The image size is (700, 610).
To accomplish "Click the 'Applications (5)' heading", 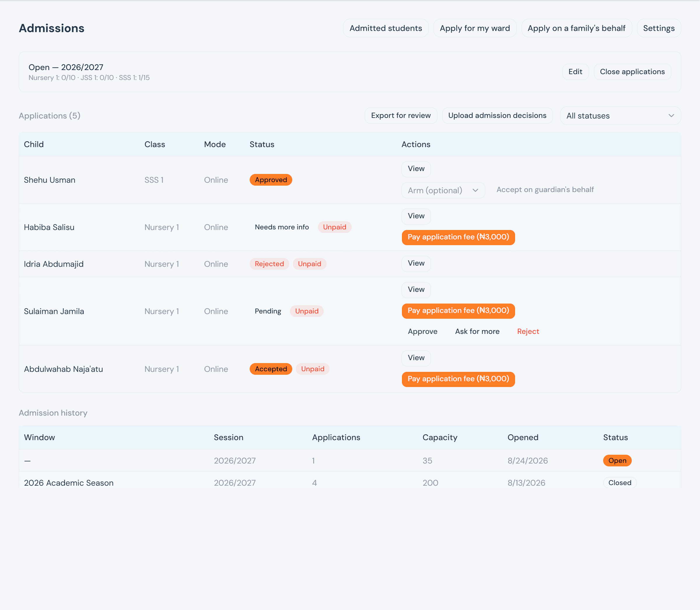I will [x=50, y=116].
